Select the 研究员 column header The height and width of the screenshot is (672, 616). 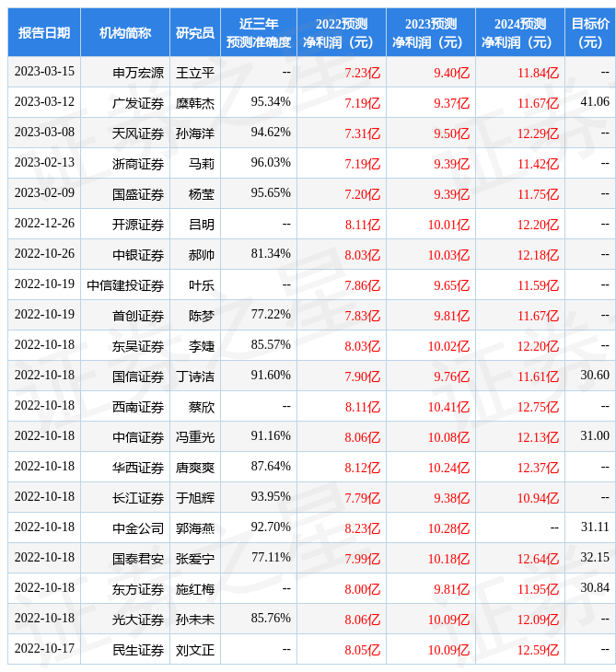[195, 33]
